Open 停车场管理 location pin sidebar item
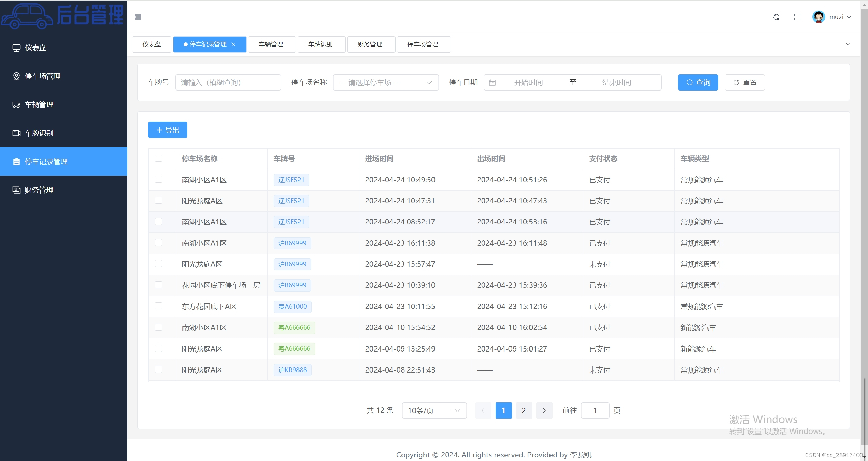Image resolution: width=868 pixels, height=461 pixels. (16, 76)
